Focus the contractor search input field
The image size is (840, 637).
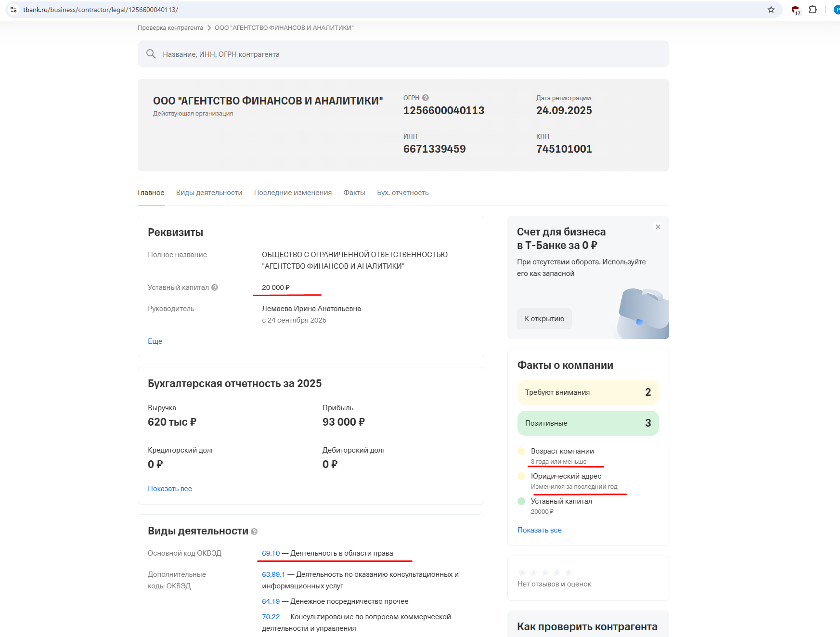click(403, 54)
